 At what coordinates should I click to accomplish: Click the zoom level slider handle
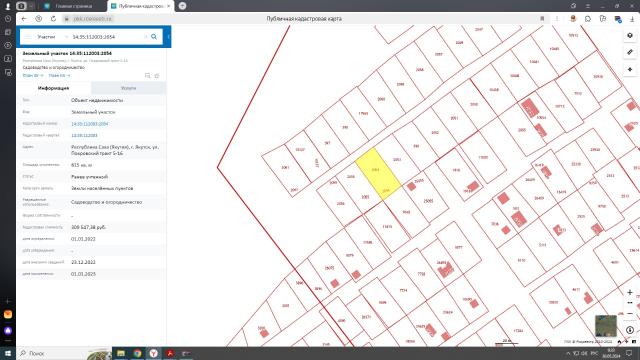click(630, 303)
